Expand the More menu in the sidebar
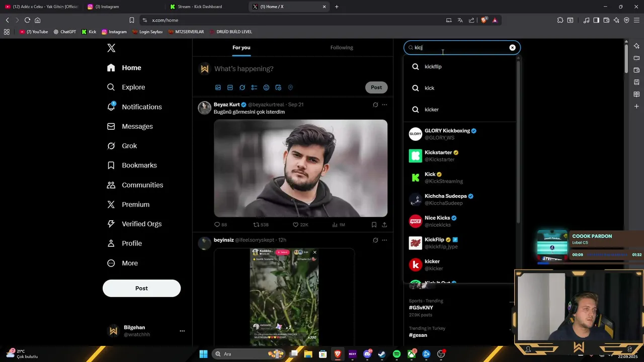The image size is (644, 362). click(x=122, y=263)
